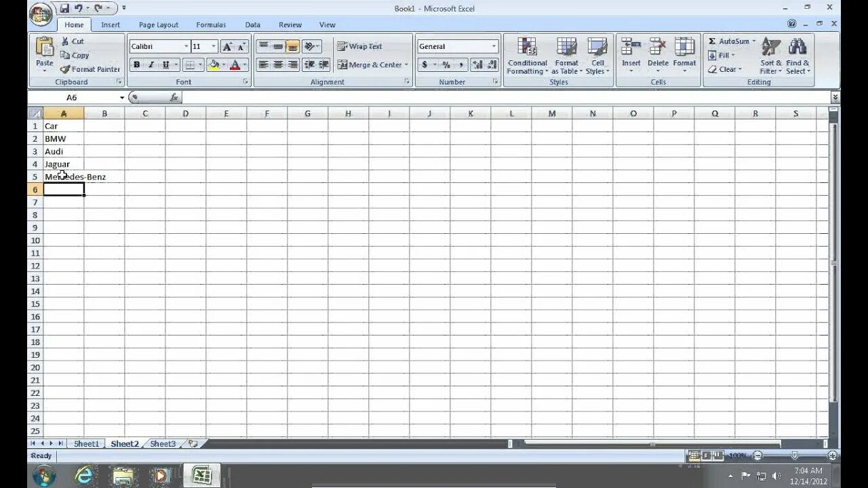Image resolution: width=868 pixels, height=488 pixels.
Task: Enable Wrap Text
Action: click(360, 46)
